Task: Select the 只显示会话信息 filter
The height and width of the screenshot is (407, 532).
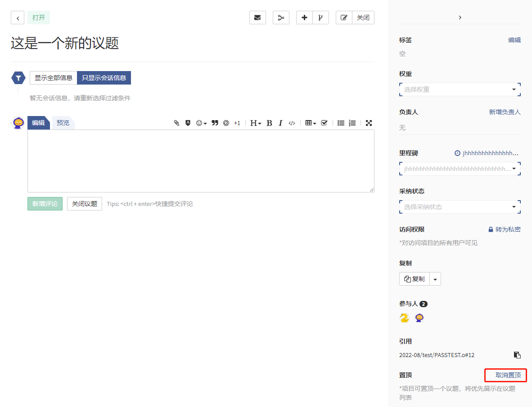Action: click(x=104, y=78)
